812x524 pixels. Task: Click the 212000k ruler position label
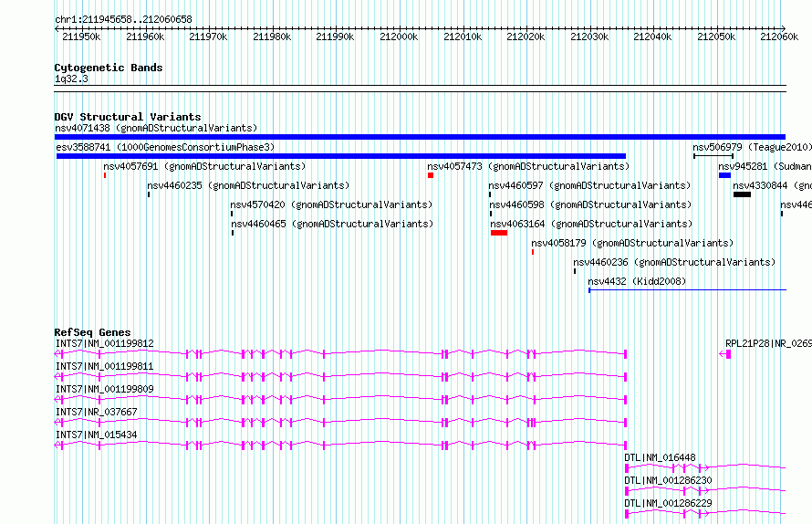tap(399, 37)
